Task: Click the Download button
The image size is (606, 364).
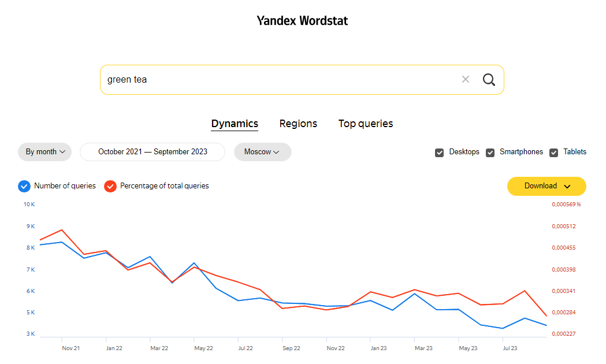Action: pos(542,186)
